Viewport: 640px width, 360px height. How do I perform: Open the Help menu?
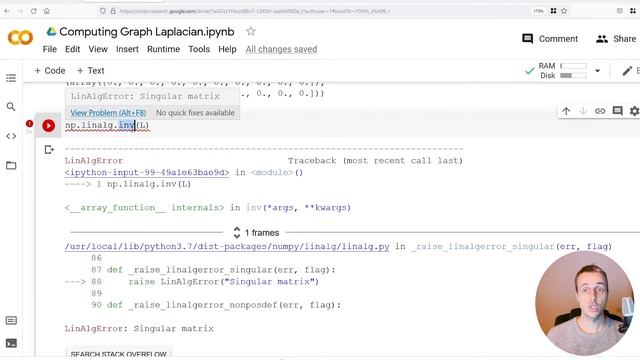tap(227, 49)
